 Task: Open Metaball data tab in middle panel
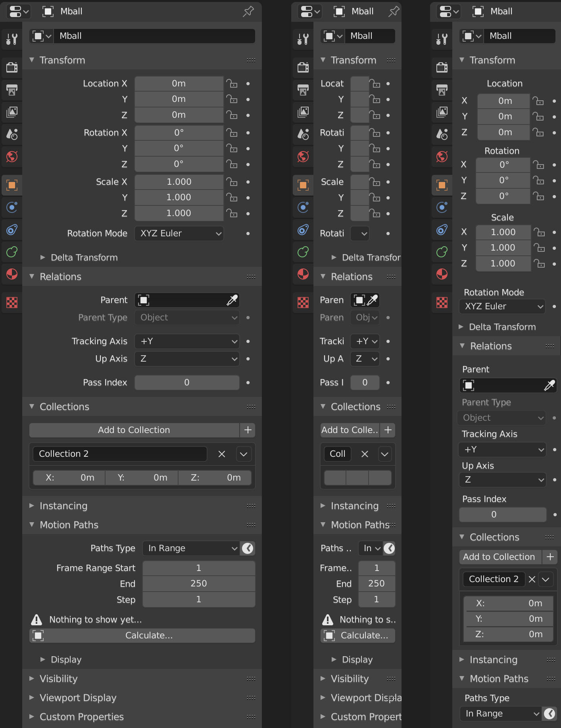303,251
